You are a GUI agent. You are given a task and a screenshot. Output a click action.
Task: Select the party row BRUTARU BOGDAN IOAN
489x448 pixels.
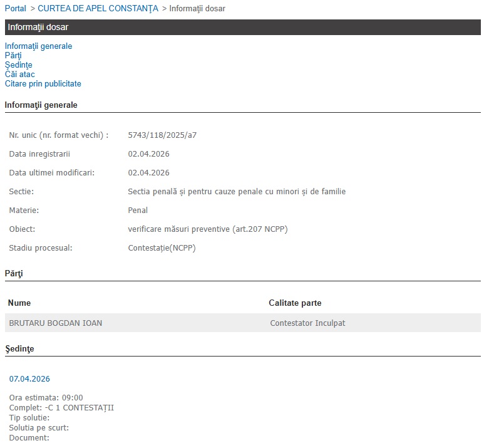[56, 323]
